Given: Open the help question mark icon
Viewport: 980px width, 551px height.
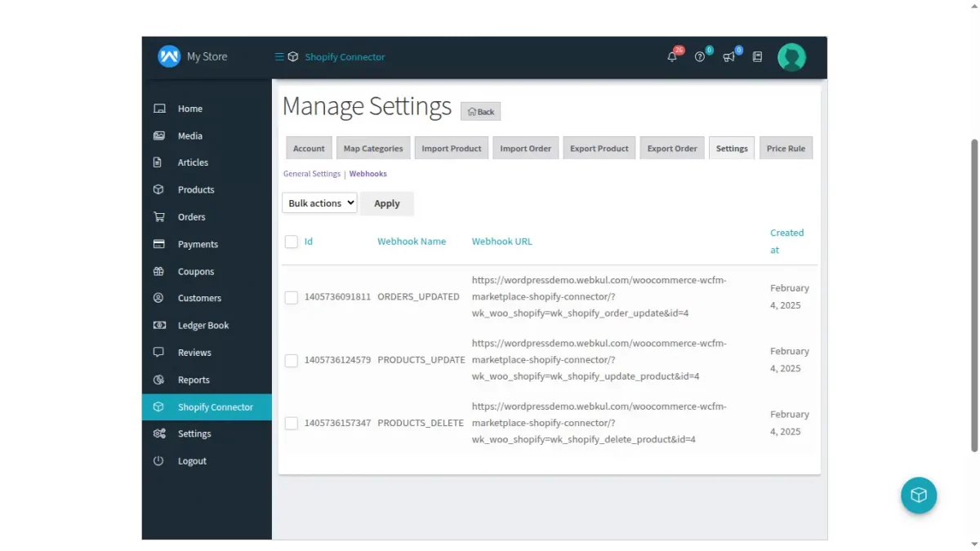Looking at the screenshot, I should coord(699,56).
